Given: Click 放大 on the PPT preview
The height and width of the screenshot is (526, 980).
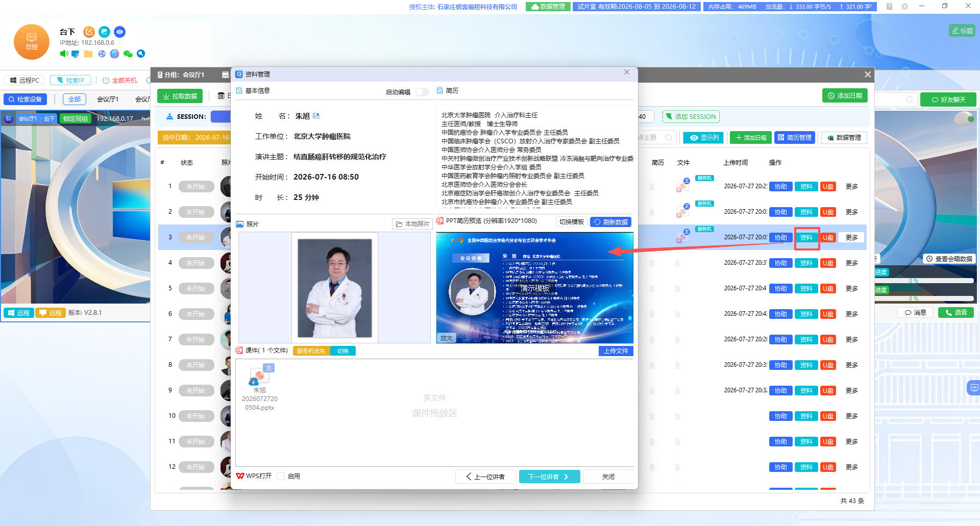Looking at the screenshot, I should pyautogui.click(x=447, y=338).
